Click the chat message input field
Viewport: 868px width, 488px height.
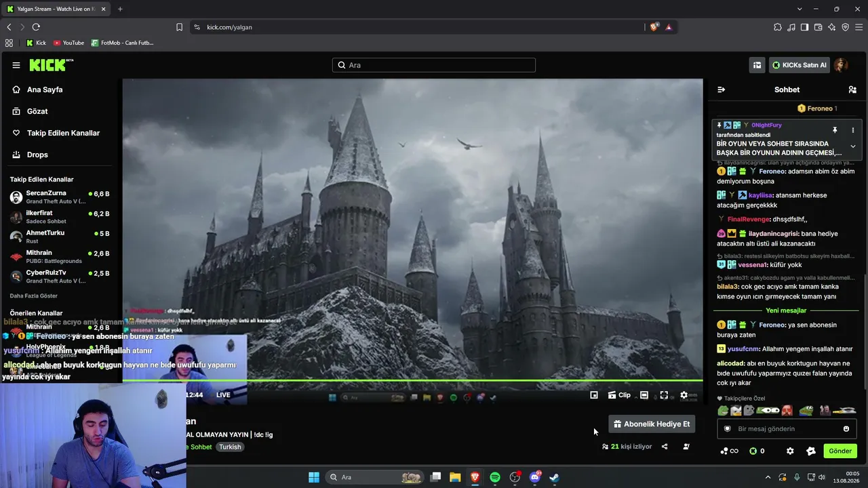(x=787, y=429)
